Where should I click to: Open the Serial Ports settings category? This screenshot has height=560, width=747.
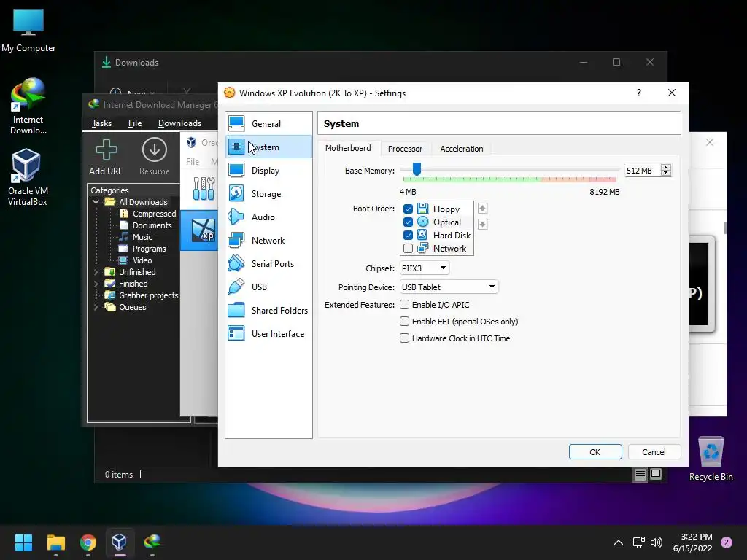[x=268, y=264]
